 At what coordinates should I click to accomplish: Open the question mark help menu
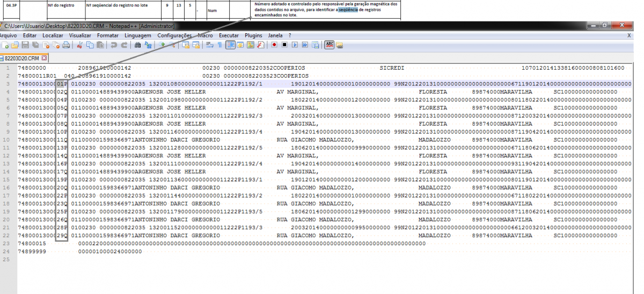(x=290, y=35)
